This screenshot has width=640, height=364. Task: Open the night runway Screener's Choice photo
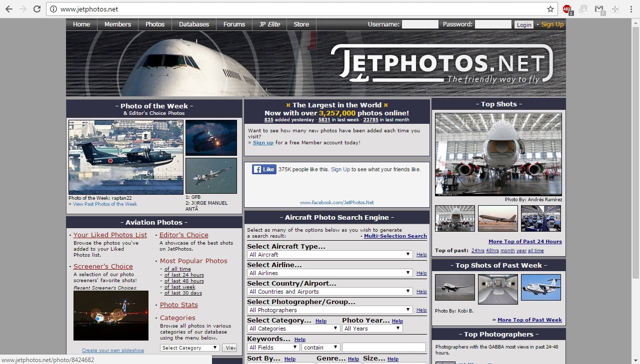[x=111, y=316]
